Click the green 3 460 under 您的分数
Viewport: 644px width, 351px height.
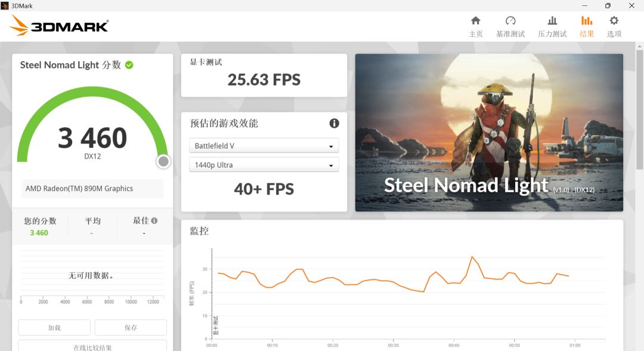pyautogui.click(x=39, y=233)
